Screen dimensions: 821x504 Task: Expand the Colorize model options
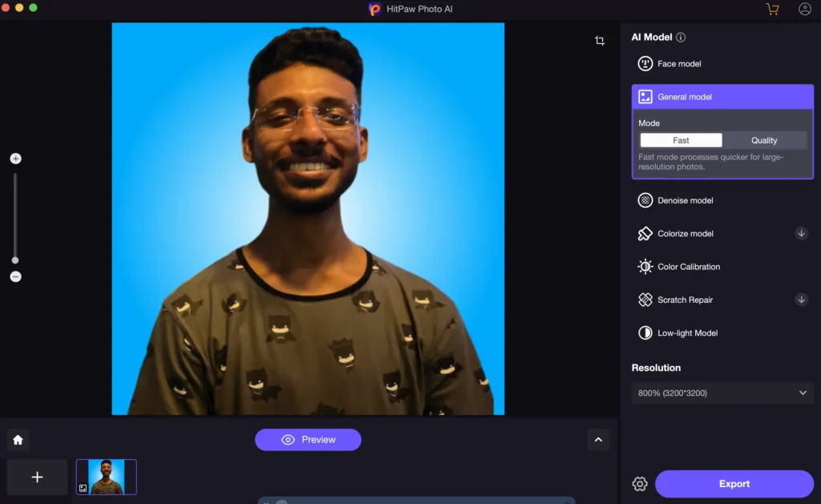click(802, 233)
